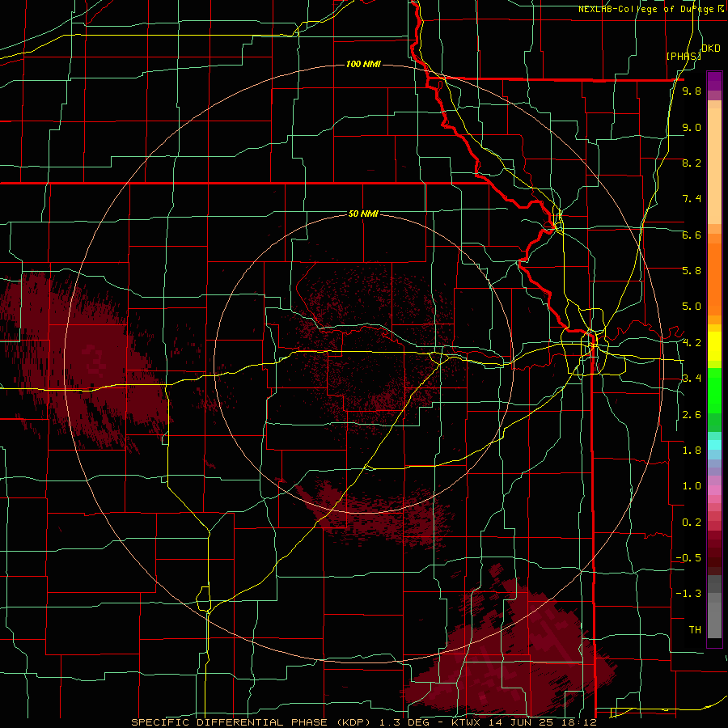Viewport: 728px width, 728px height.
Task: Click the 8.2 scale value
Action: 692,163
